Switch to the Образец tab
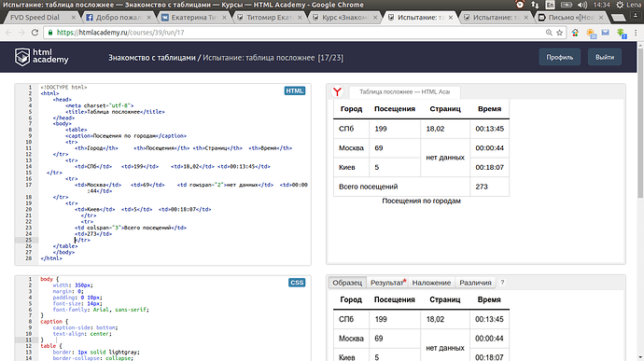Image resolution: width=644 pixels, height=361 pixels. pyautogui.click(x=347, y=283)
